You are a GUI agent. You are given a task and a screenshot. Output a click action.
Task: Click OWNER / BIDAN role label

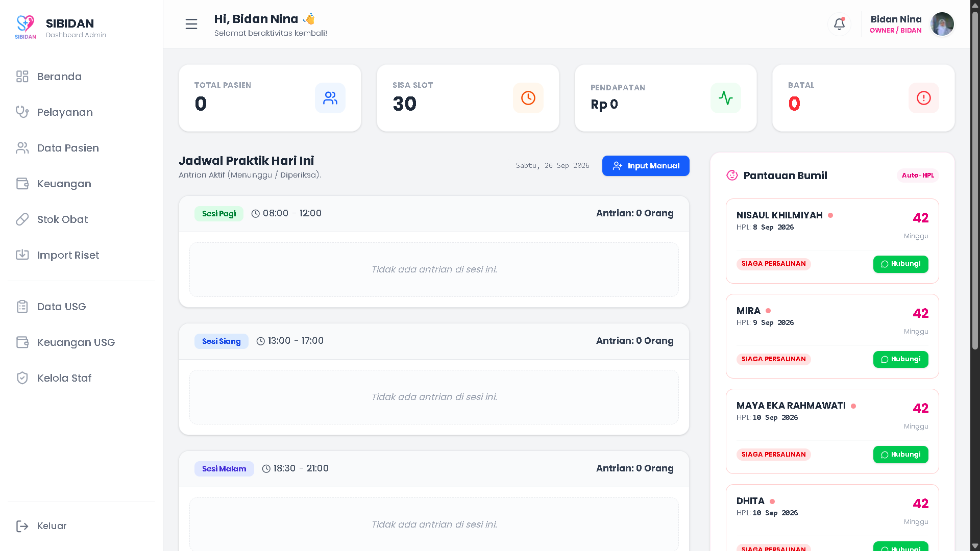pyautogui.click(x=896, y=31)
